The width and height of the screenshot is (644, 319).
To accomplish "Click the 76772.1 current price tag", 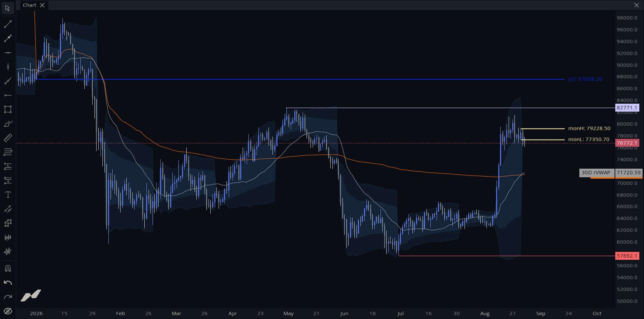I will coord(627,143).
